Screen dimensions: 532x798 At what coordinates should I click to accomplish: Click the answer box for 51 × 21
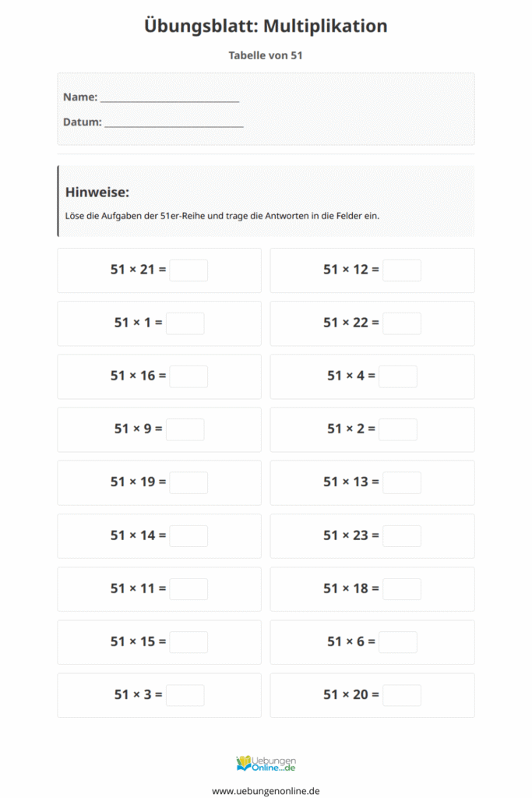click(188, 270)
